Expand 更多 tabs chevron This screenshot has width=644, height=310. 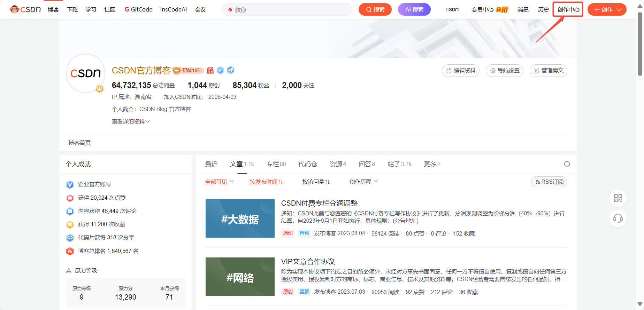point(432,164)
